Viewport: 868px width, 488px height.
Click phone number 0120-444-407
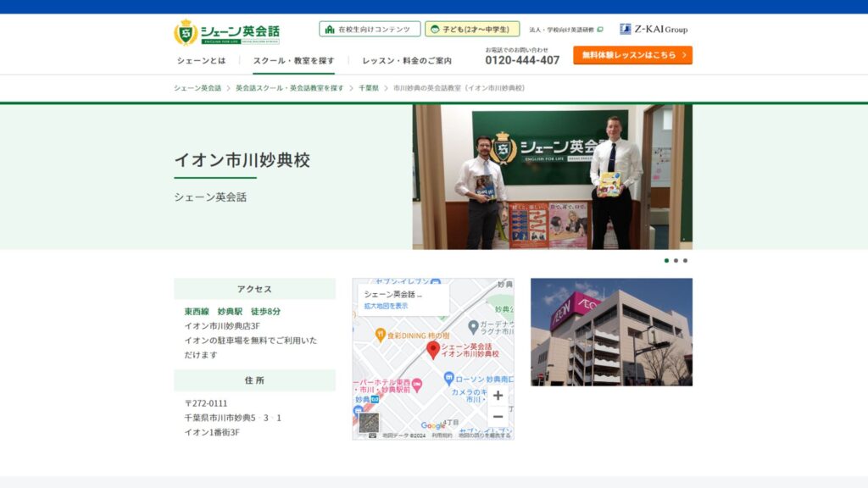[x=522, y=60]
